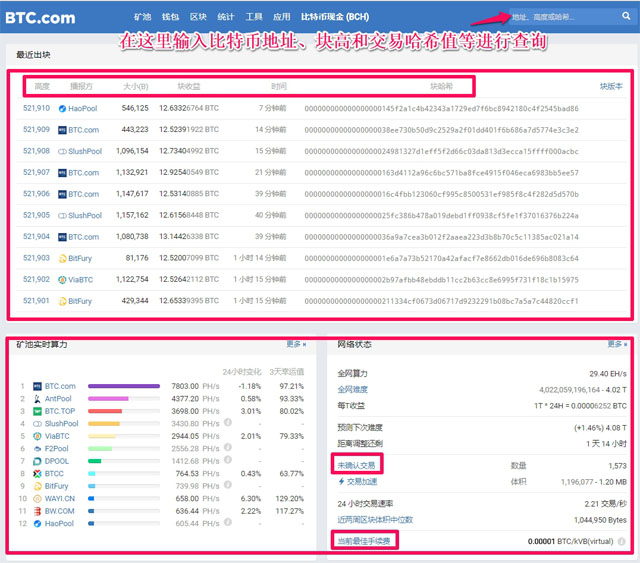Click BitFury icon in block 521,901 row
This screenshot has height=563, width=640.
[x=62, y=301]
